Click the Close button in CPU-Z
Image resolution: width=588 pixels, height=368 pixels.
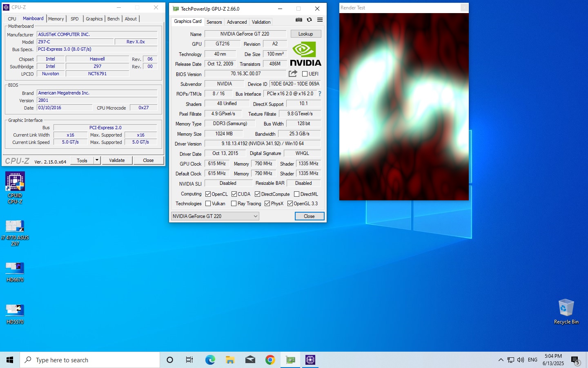(x=148, y=160)
